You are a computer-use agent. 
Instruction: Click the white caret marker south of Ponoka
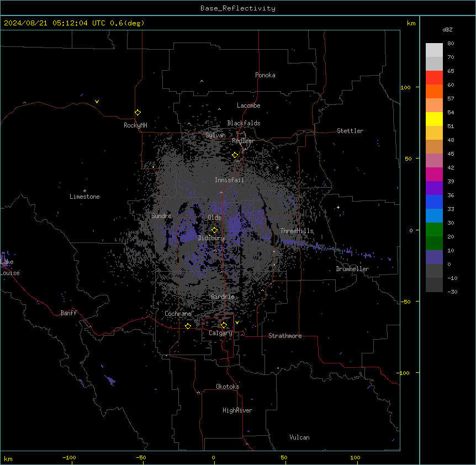(202, 81)
